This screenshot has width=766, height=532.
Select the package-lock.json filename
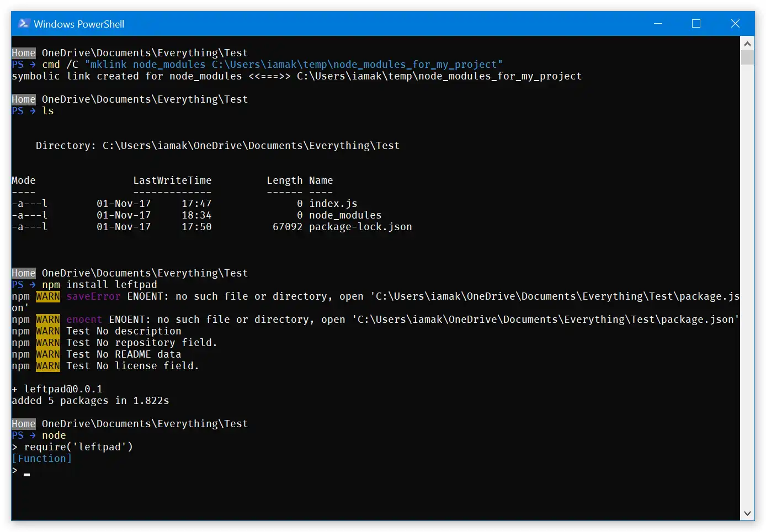[x=360, y=226]
